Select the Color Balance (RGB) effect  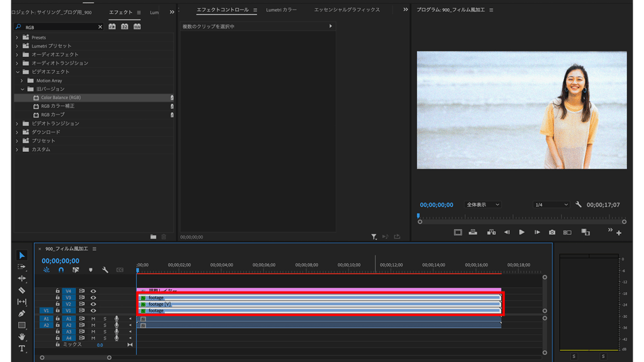click(x=60, y=98)
